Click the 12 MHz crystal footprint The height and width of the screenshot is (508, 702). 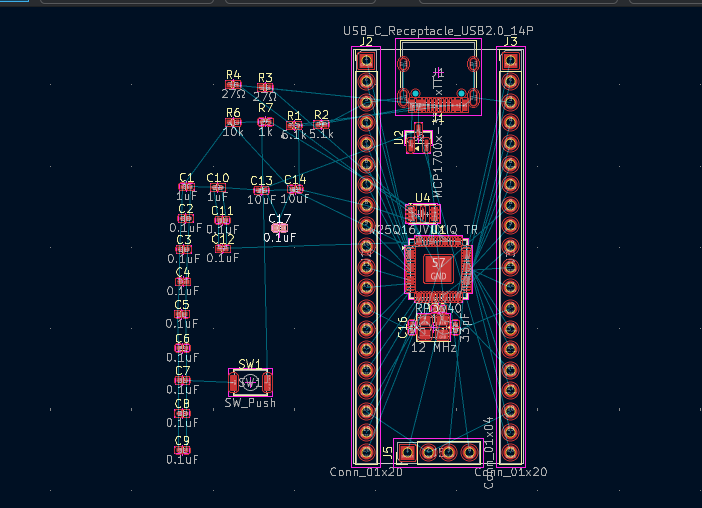(x=435, y=327)
